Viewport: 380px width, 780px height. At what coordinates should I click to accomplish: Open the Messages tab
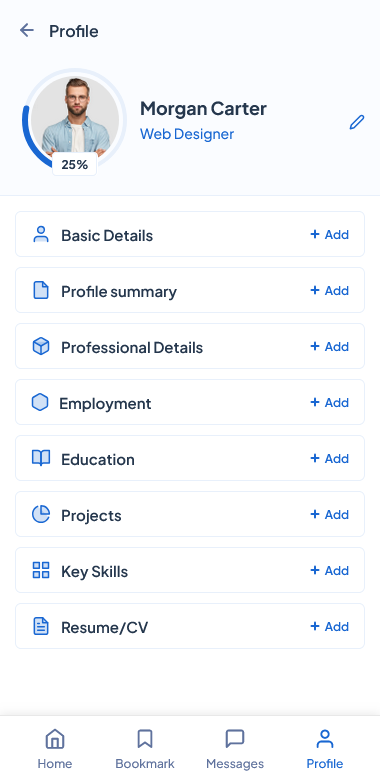point(235,749)
